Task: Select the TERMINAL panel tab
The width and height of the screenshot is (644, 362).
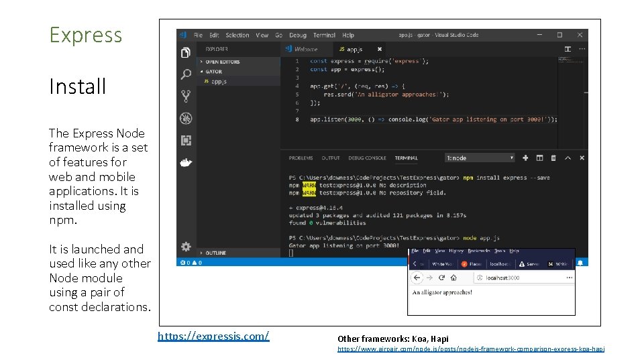Action: [x=407, y=158]
